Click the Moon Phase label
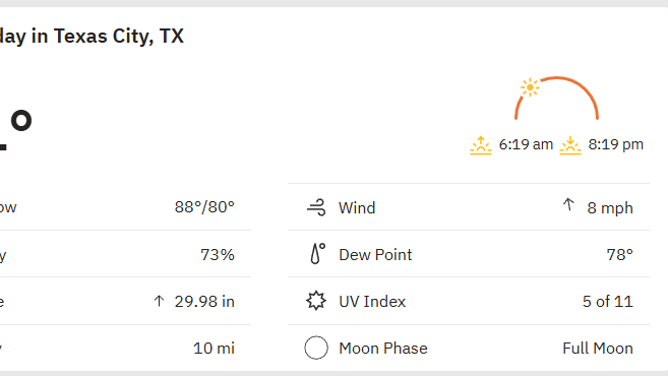The height and width of the screenshot is (376, 668). point(383,348)
